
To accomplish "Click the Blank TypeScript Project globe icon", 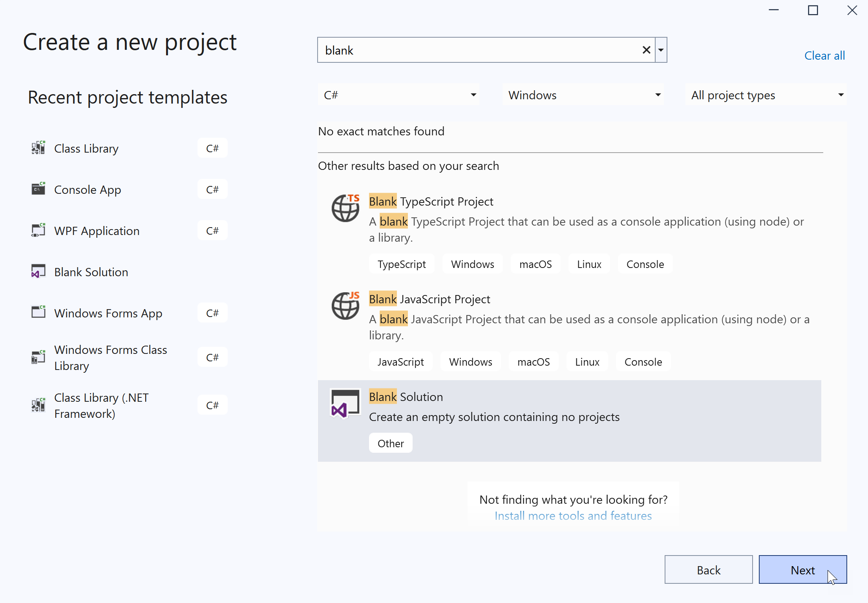I will [x=345, y=208].
